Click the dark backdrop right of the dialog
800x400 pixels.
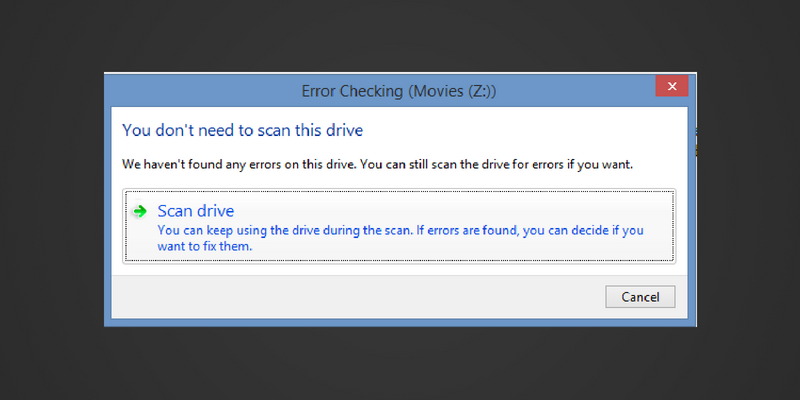748,200
